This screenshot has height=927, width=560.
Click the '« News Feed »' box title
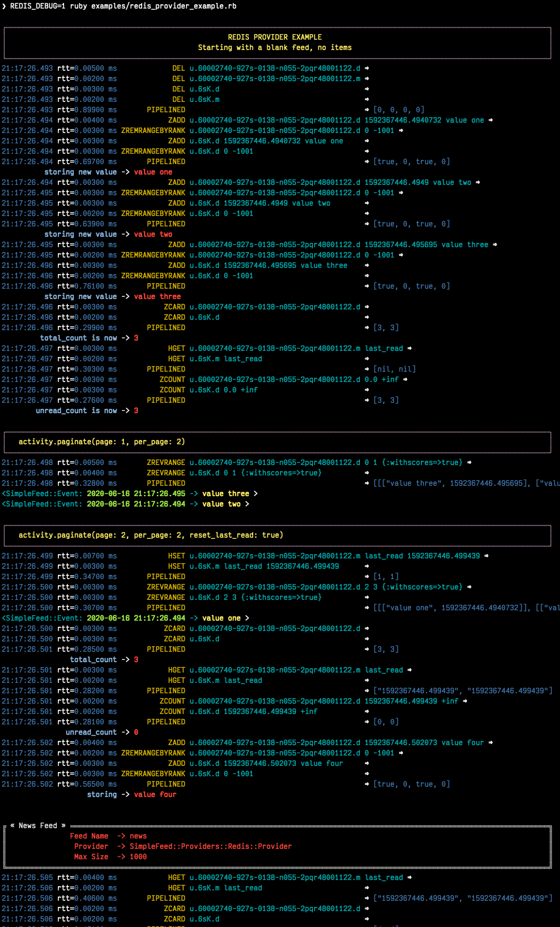pyautogui.click(x=38, y=826)
